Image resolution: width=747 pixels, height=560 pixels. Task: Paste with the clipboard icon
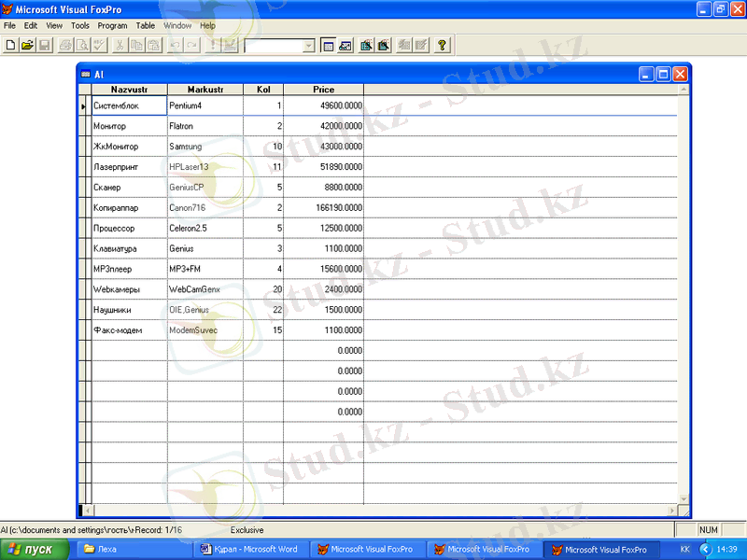[x=154, y=45]
